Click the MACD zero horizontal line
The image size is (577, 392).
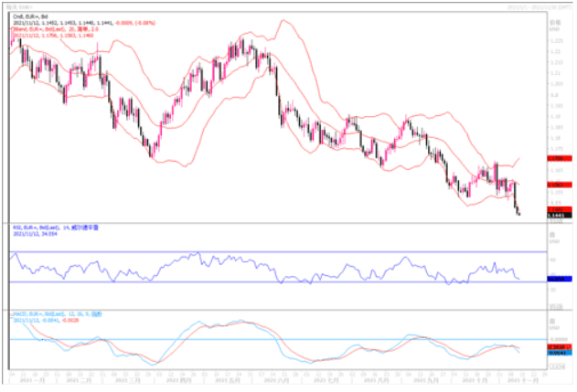point(274,339)
